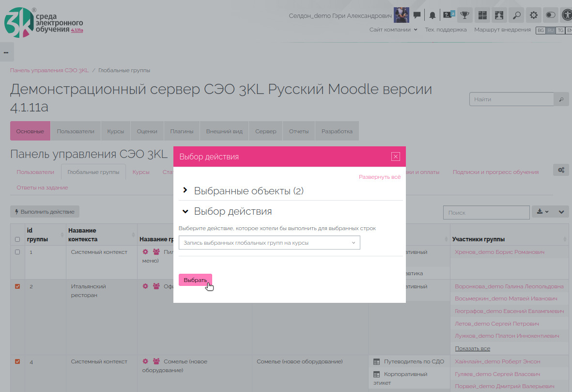
Task: Open the Сервер tab
Action: point(265,131)
